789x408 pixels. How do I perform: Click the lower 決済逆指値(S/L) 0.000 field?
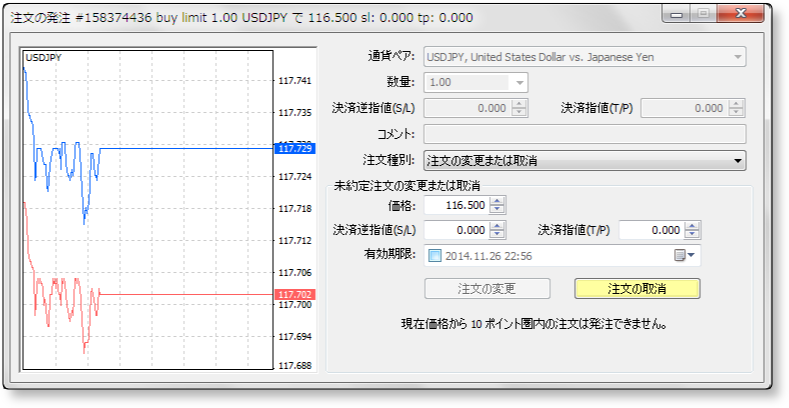pyautogui.click(x=456, y=230)
